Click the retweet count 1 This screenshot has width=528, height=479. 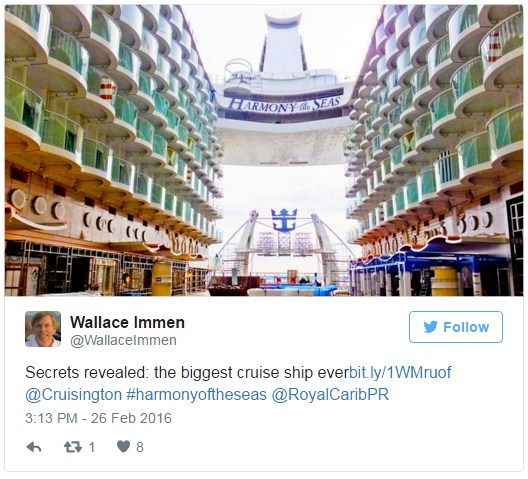(x=92, y=447)
